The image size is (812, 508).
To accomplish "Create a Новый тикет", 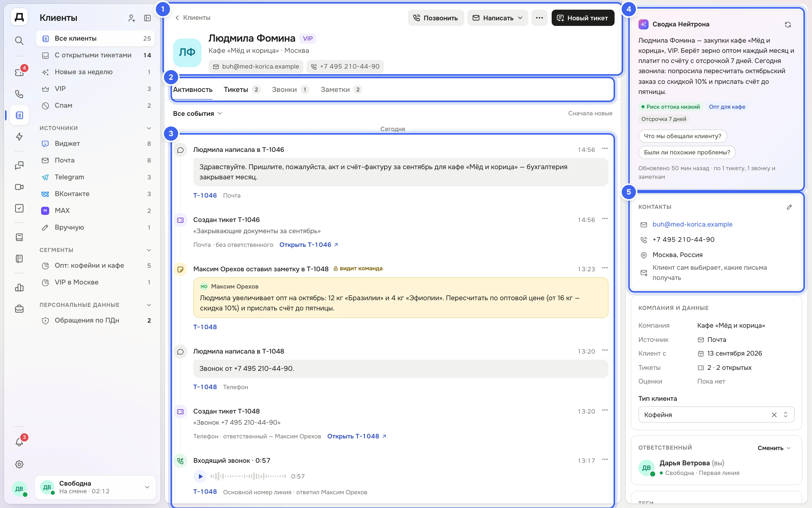I will pyautogui.click(x=583, y=18).
